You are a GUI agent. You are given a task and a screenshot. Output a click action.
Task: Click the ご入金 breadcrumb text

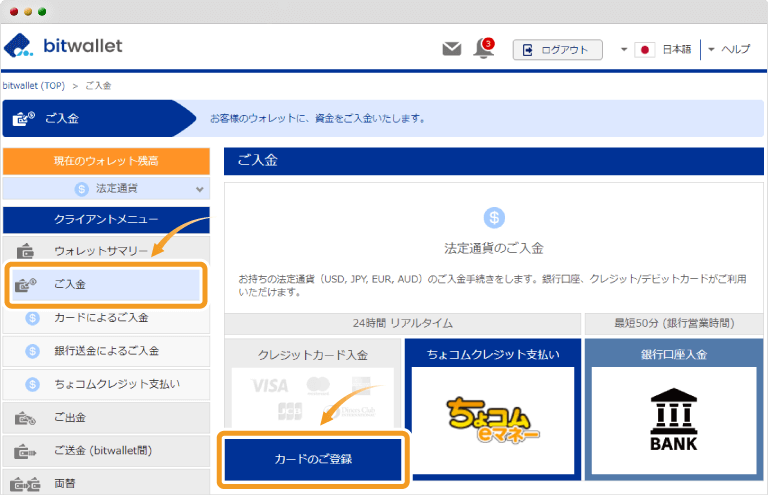coord(98,86)
